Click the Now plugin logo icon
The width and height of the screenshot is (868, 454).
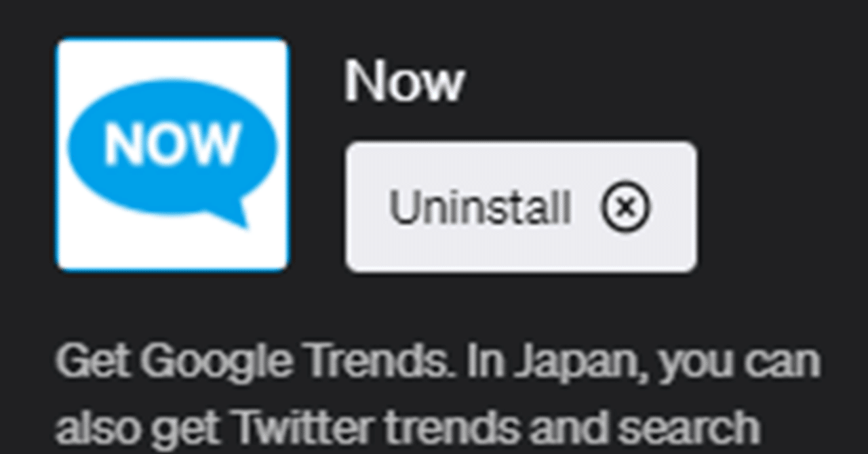172,154
